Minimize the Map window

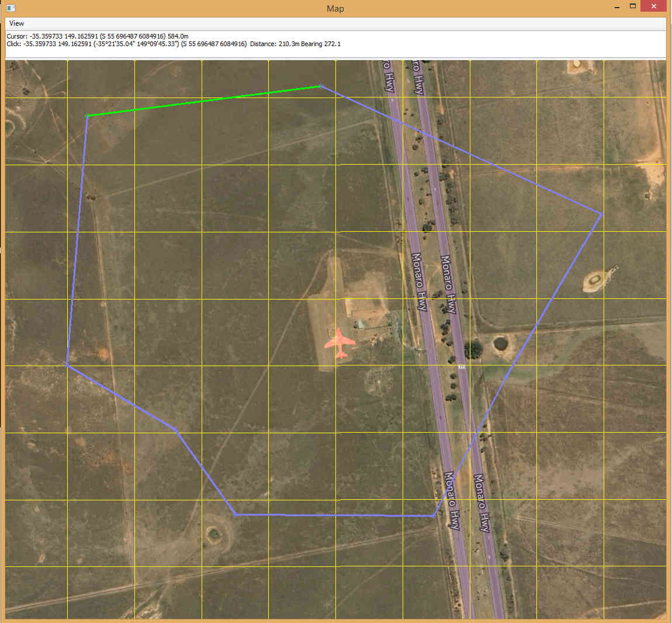point(617,8)
